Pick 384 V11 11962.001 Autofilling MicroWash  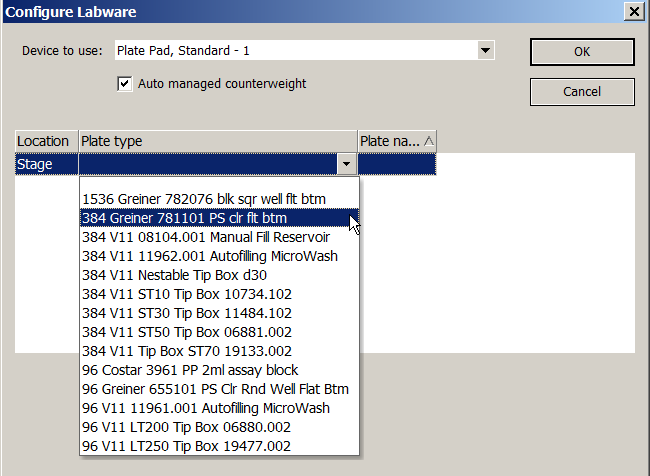(210, 256)
